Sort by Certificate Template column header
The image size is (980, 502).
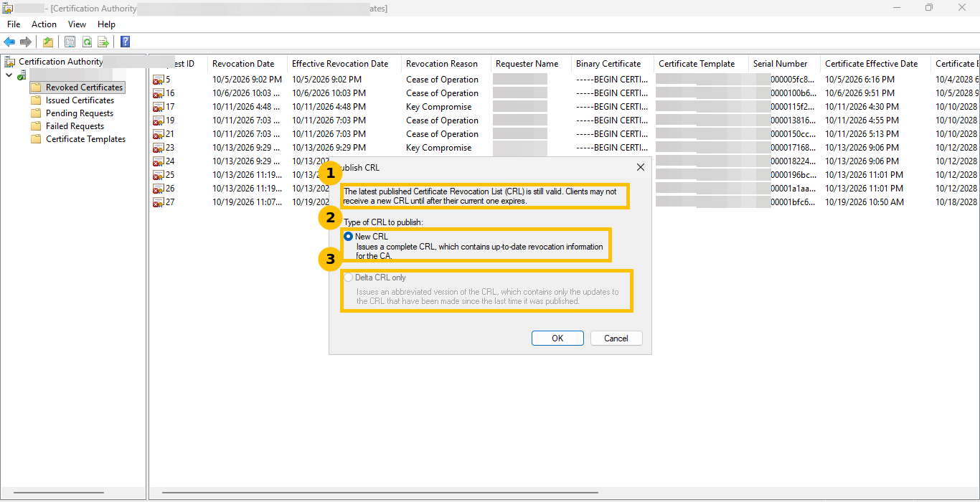coord(701,64)
